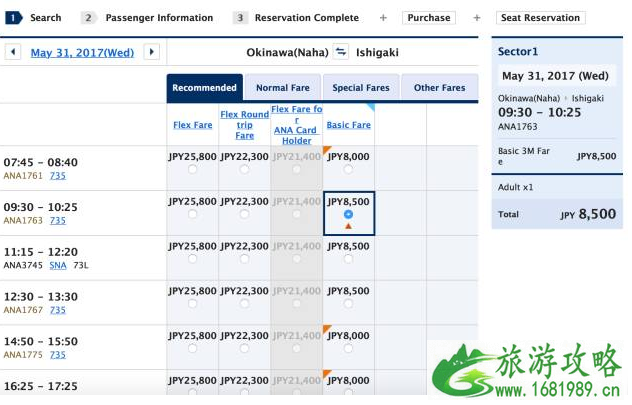Open the May 31, 2017(Wed) date link
This screenshot has height=405, width=632.
click(x=82, y=53)
